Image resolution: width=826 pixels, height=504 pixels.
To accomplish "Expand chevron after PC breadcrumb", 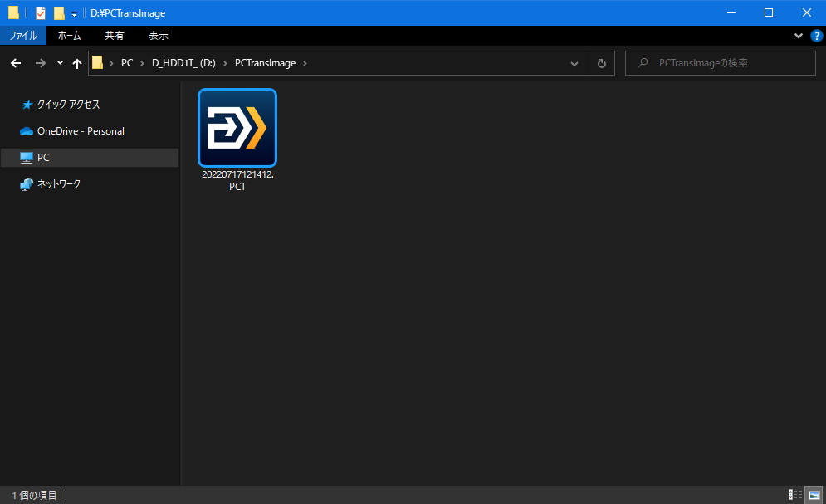I will [142, 63].
